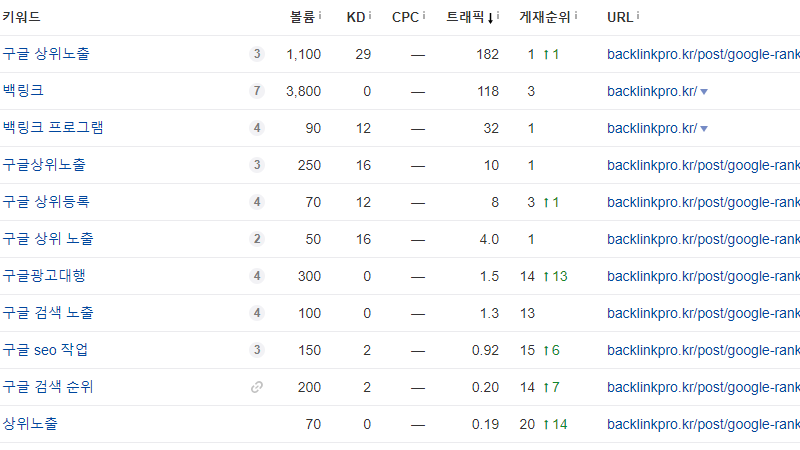This screenshot has height=450, width=800.
Task: Click the badge 7 in the 백링크 row
Action: tap(257, 91)
